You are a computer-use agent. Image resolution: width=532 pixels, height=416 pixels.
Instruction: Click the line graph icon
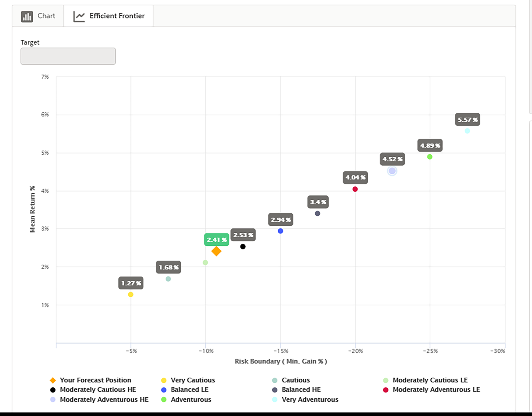pyautogui.click(x=79, y=16)
